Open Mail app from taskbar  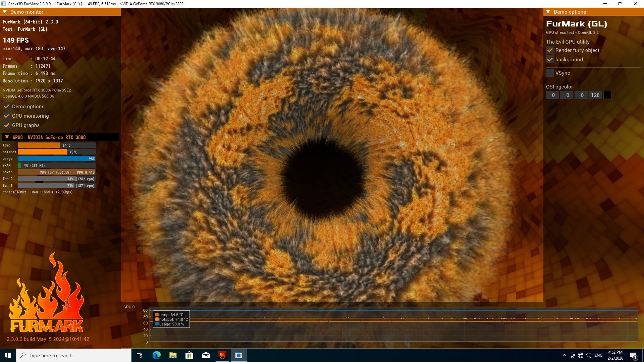click(206, 355)
